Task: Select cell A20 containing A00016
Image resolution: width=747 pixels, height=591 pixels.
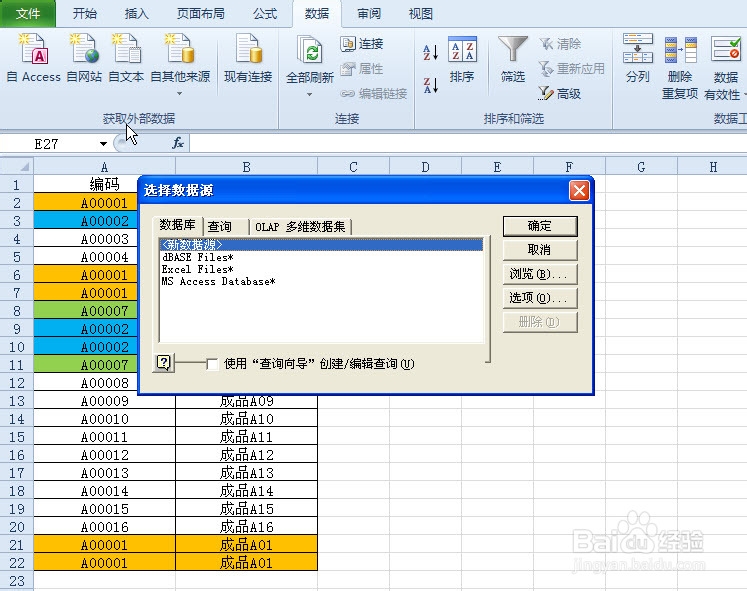Action: click(104, 527)
